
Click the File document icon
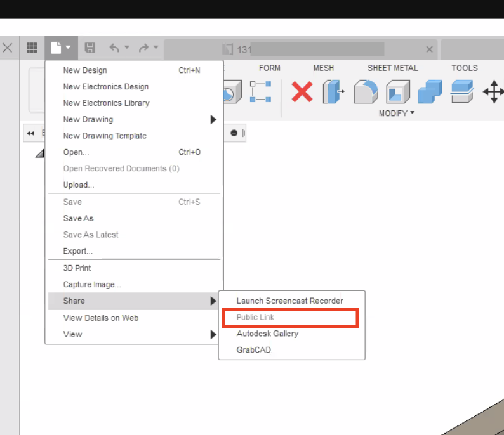coord(56,48)
